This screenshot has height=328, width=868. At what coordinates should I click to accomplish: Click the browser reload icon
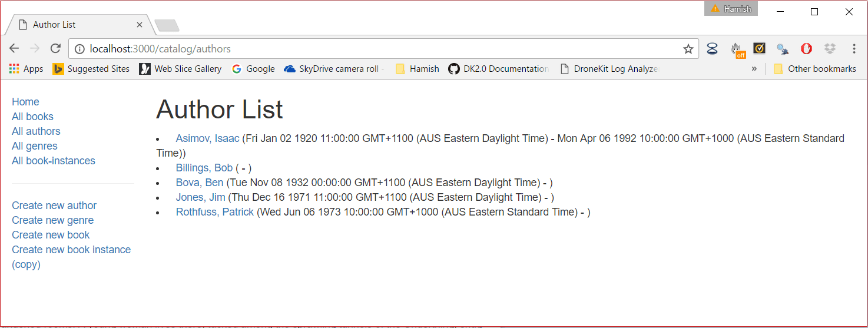55,49
